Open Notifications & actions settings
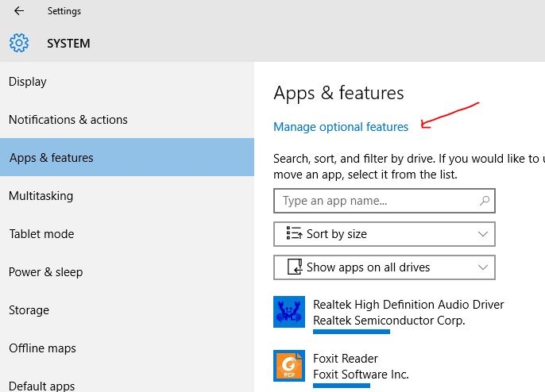 tap(127, 120)
